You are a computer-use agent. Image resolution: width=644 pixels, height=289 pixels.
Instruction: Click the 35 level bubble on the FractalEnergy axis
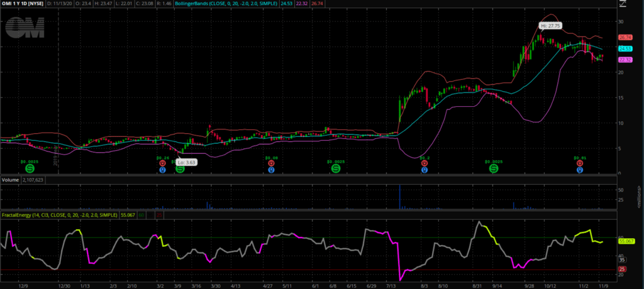pos(622,260)
